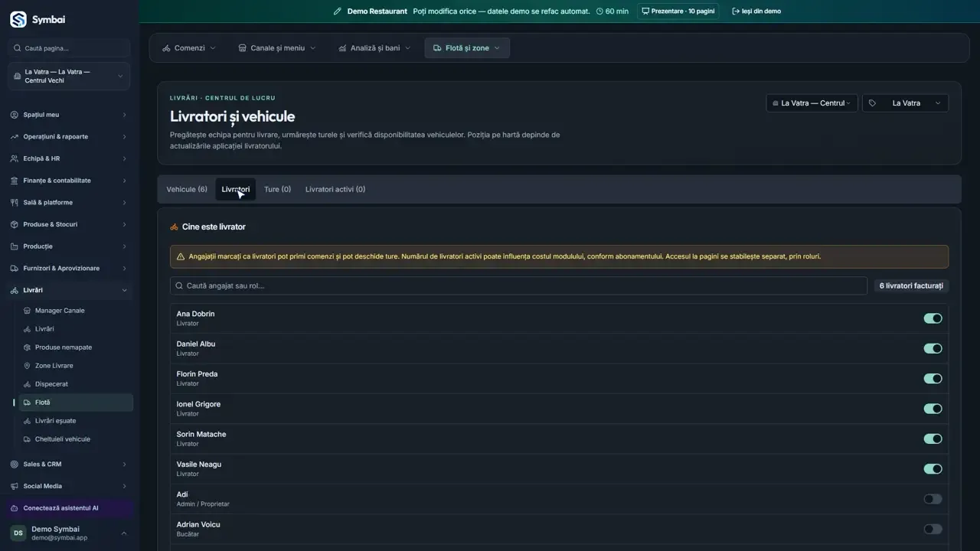Open the Flotă și zone dropdown

point(467,48)
